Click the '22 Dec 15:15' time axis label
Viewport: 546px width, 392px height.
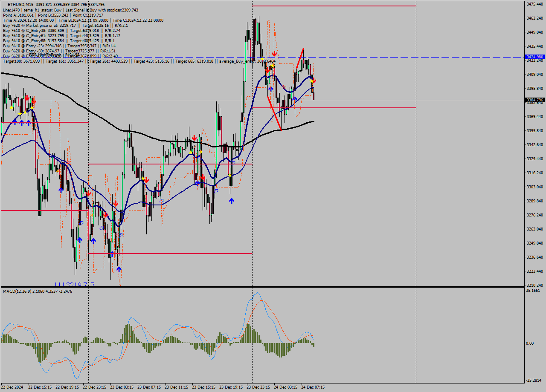pyautogui.click(x=40, y=387)
